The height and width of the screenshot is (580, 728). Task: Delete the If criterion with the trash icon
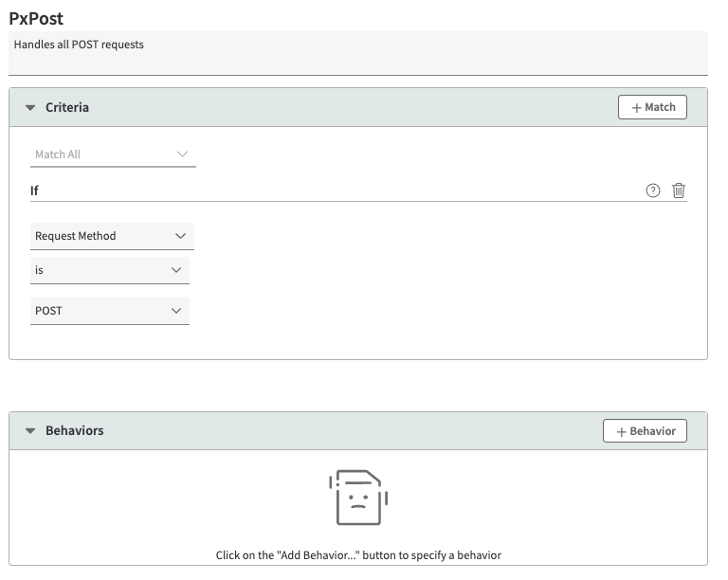tap(679, 190)
